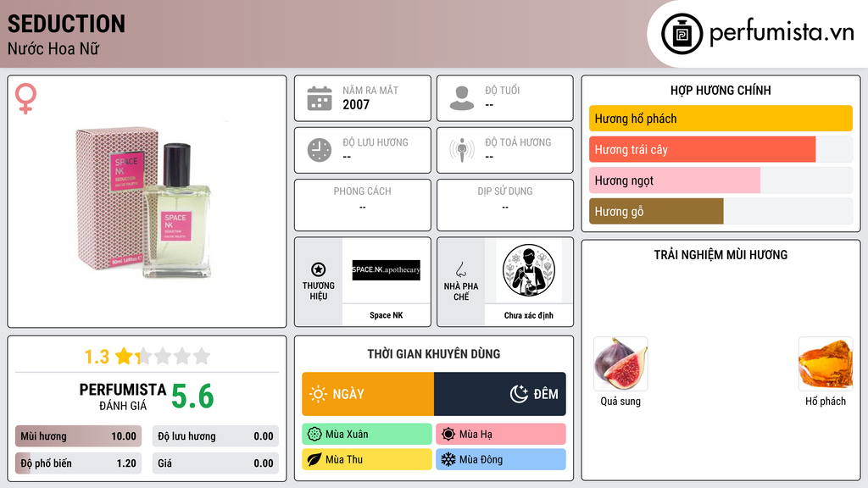
Task: Select the Mùa Xuân season tag
Action: tap(367, 435)
